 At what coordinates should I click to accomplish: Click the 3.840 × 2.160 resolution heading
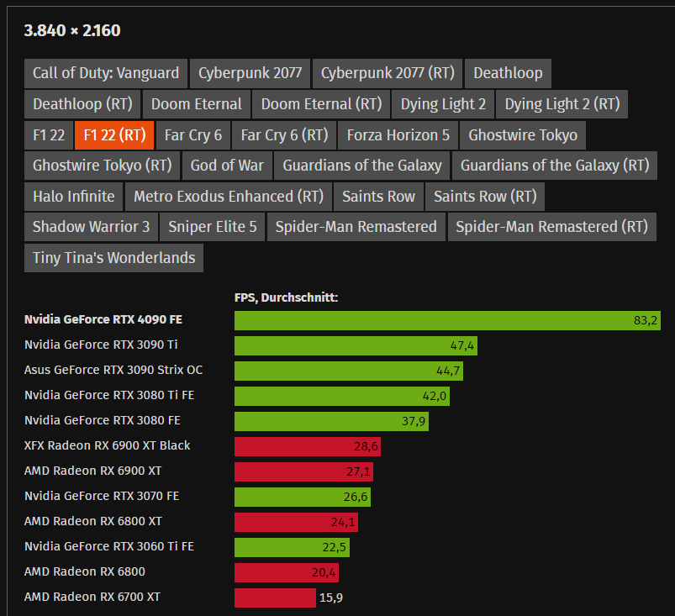pos(72,30)
